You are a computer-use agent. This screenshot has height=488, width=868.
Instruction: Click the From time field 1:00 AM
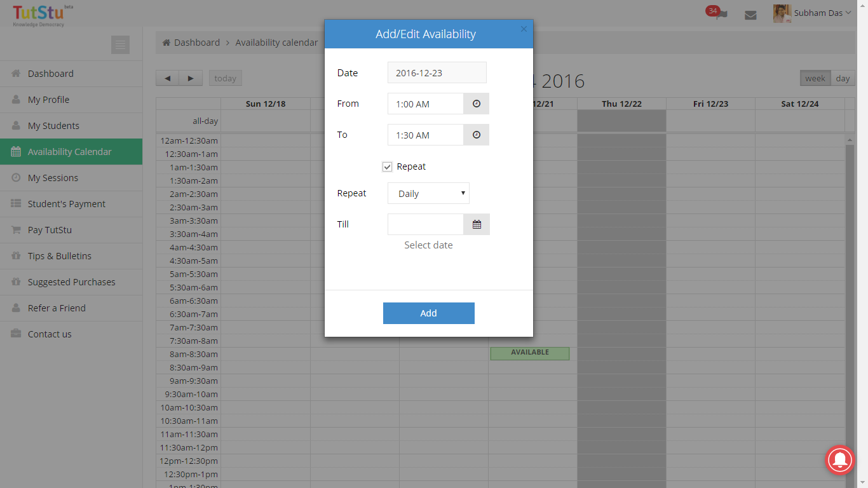[x=426, y=104]
